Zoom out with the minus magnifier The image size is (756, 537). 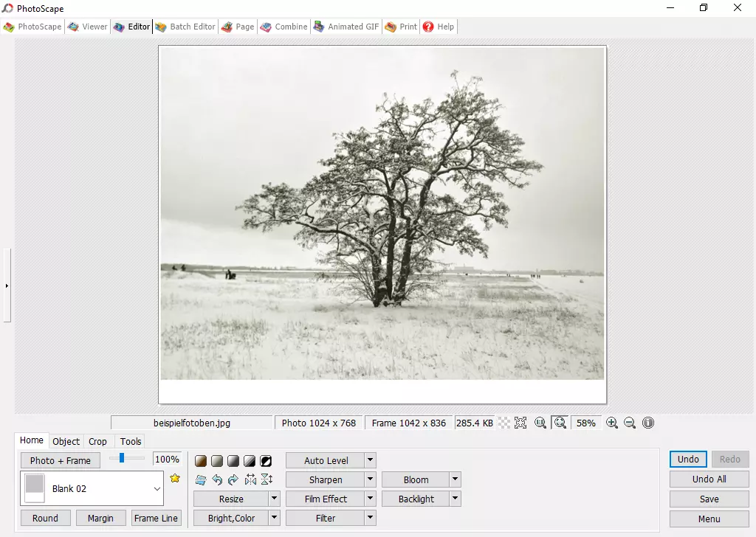[x=630, y=423]
